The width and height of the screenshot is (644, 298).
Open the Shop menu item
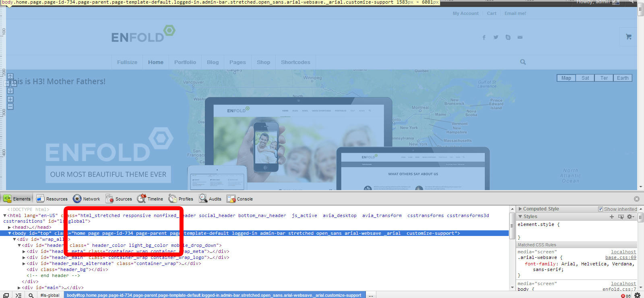264,62
